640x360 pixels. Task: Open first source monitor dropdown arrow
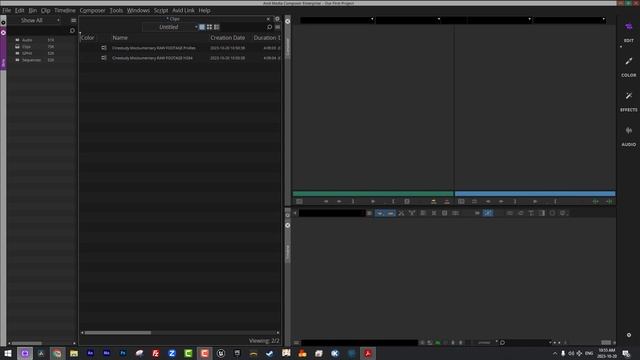tap(372, 19)
